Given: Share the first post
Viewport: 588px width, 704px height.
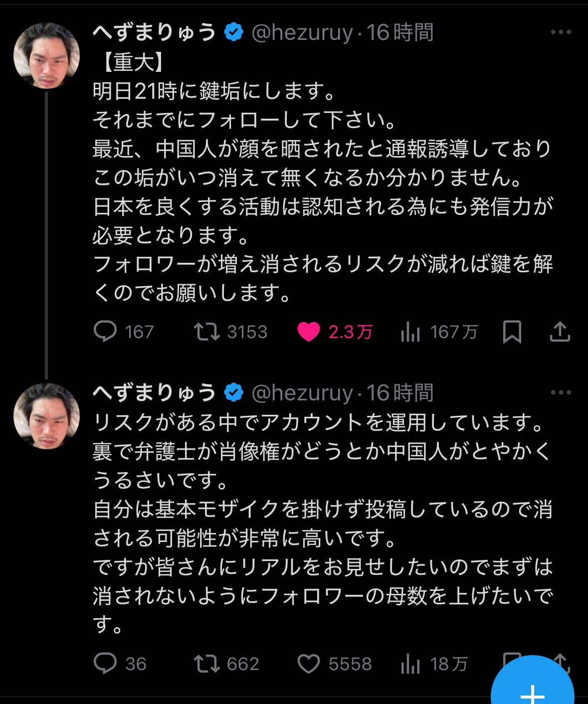Looking at the screenshot, I should pos(560,332).
